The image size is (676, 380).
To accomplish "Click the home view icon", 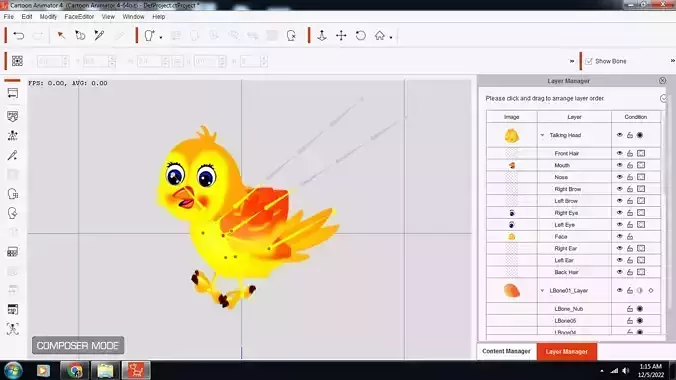I will tap(379, 35).
